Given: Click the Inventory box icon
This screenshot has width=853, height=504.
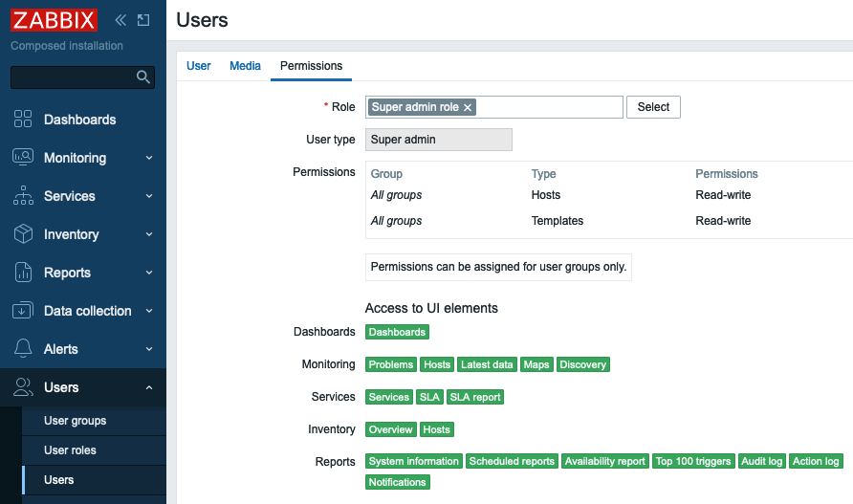Looking at the screenshot, I should [x=23, y=234].
